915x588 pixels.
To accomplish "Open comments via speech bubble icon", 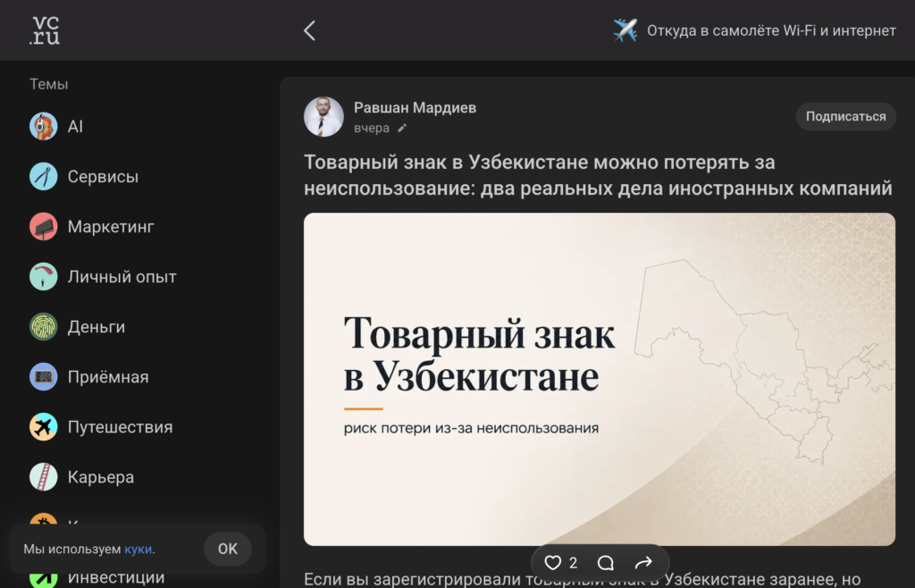I will click(x=606, y=563).
